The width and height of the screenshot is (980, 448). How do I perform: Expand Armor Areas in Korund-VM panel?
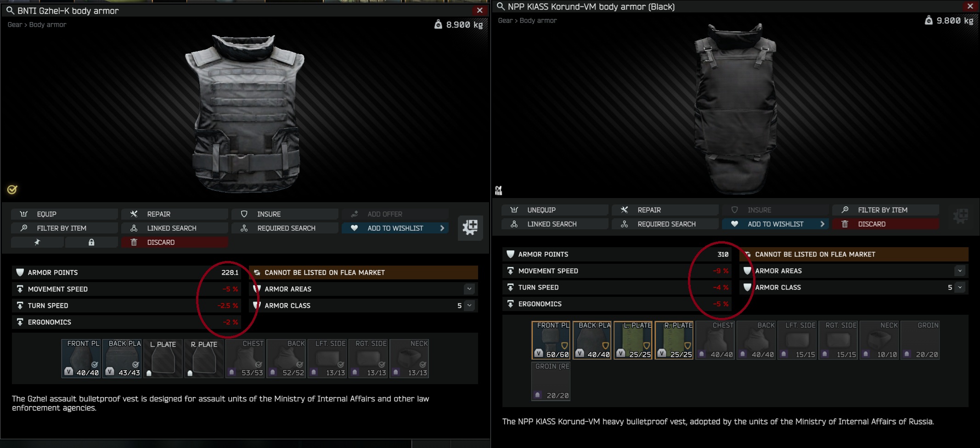[x=960, y=271]
